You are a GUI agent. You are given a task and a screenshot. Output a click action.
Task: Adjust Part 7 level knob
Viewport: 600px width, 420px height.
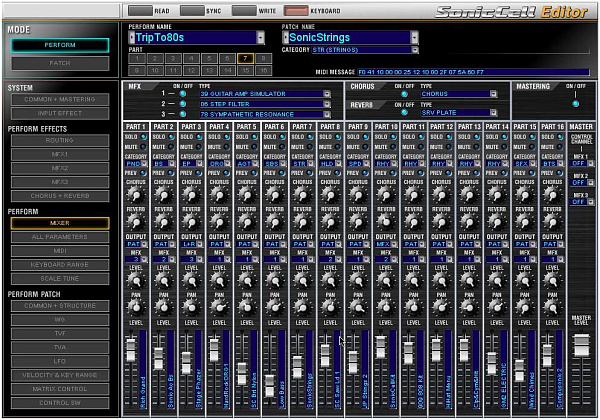[x=302, y=281]
